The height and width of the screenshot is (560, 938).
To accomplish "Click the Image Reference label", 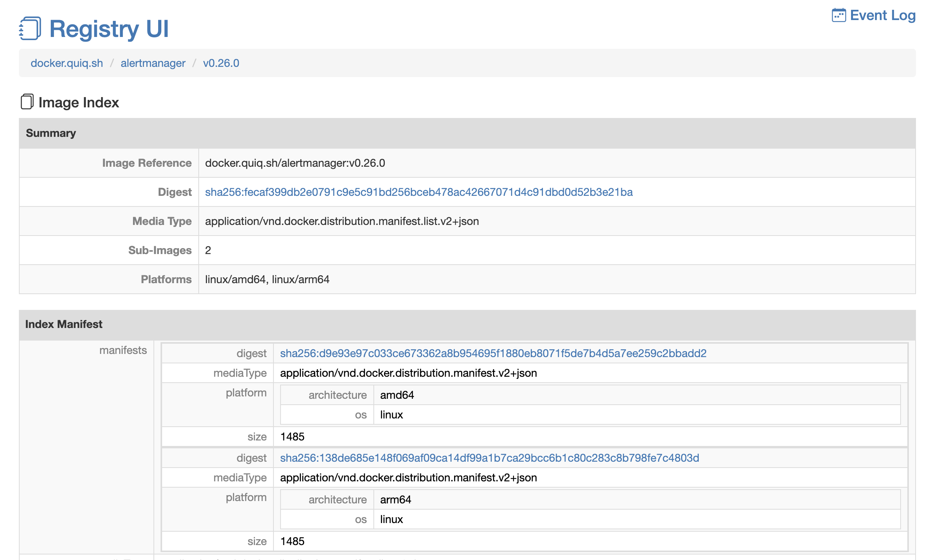I will coord(147,163).
